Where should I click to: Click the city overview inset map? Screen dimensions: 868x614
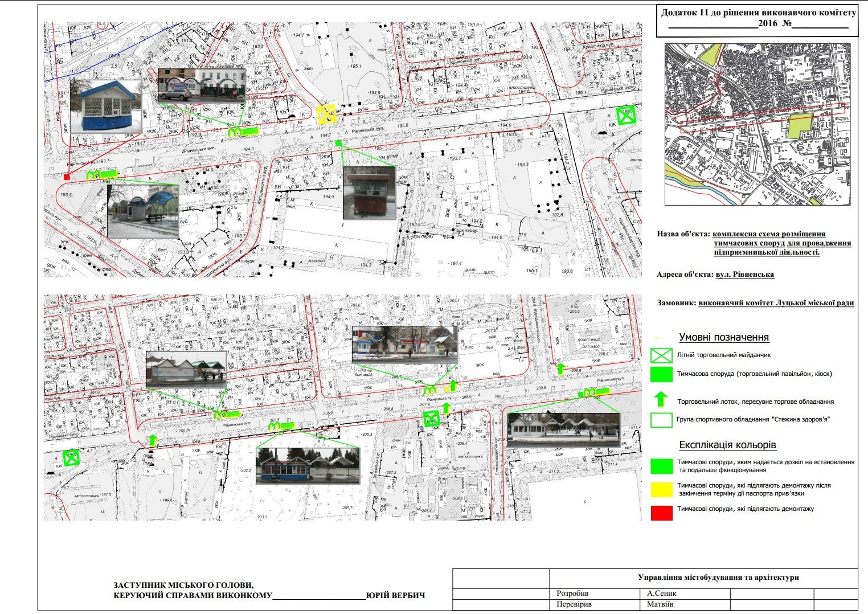pyautogui.click(x=758, y=124)
